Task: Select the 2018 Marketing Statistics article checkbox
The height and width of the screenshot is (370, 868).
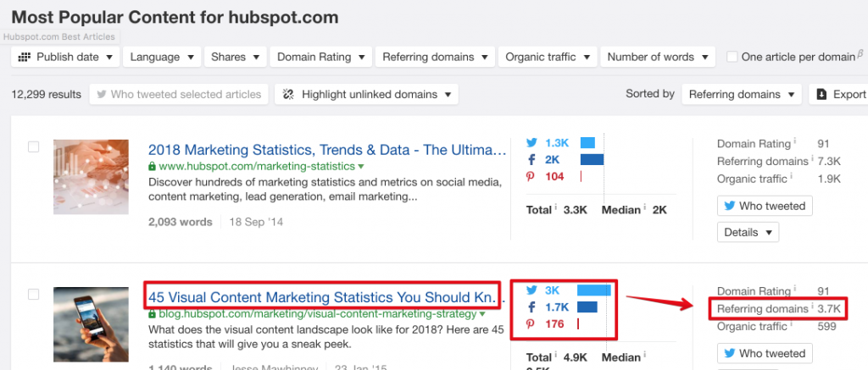Action: pos(34,147)
